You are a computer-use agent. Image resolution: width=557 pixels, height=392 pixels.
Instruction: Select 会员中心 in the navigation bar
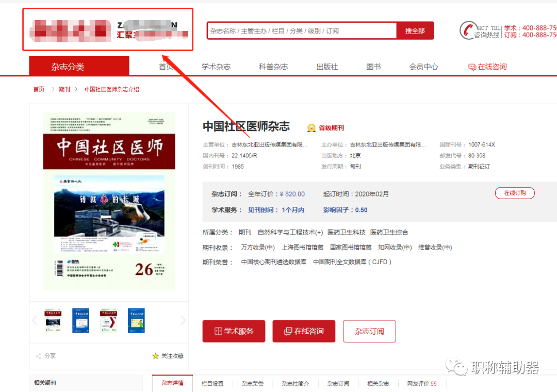(x=423, y=67)
